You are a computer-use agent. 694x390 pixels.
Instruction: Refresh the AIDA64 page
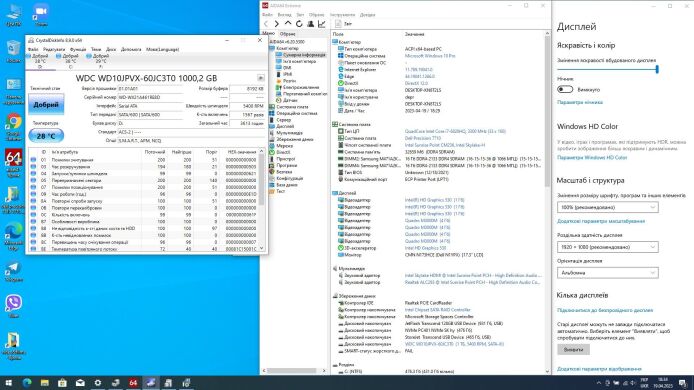(299, 24)
